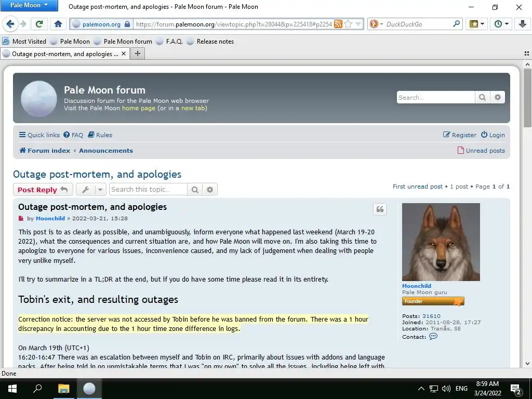The height and width of the screenshot is (399, 532).
Task: Open the Quick links menu
Action: click(39, 135)
